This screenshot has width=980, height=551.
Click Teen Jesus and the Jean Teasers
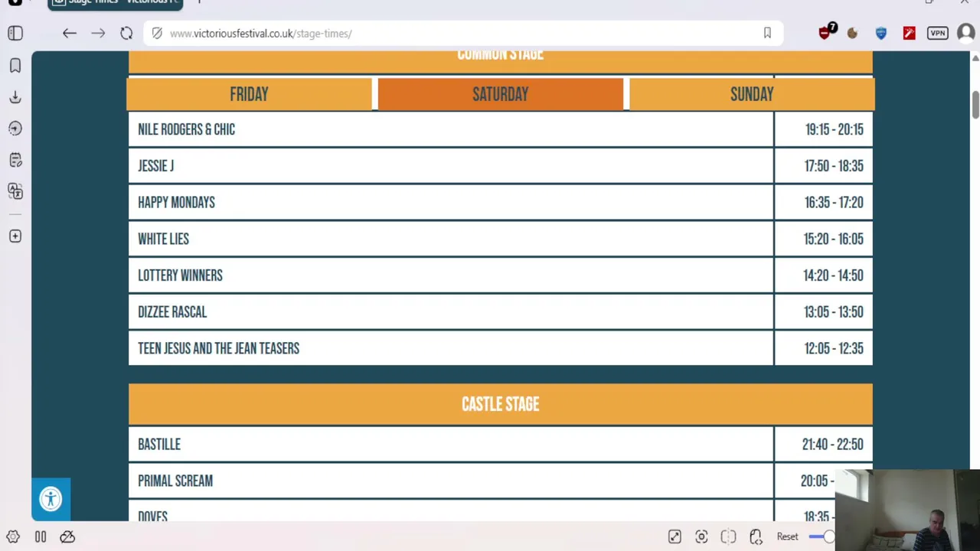click(218, 348)
